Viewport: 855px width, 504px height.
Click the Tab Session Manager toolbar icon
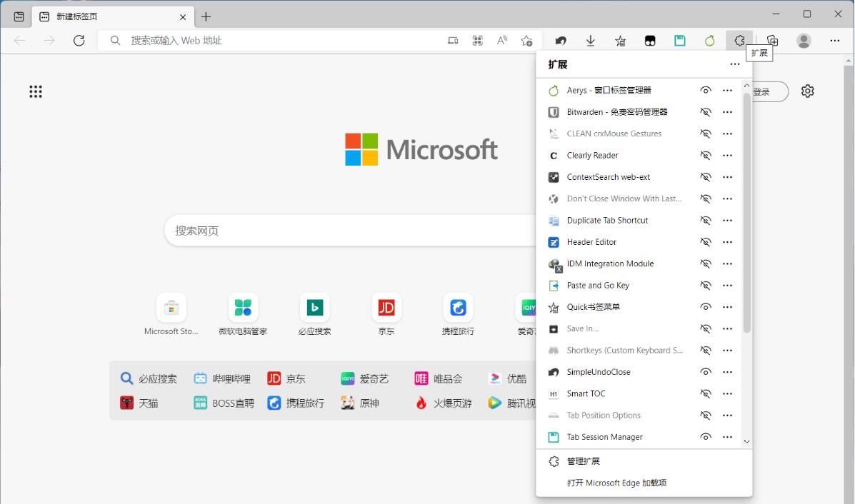click(679, 40)
